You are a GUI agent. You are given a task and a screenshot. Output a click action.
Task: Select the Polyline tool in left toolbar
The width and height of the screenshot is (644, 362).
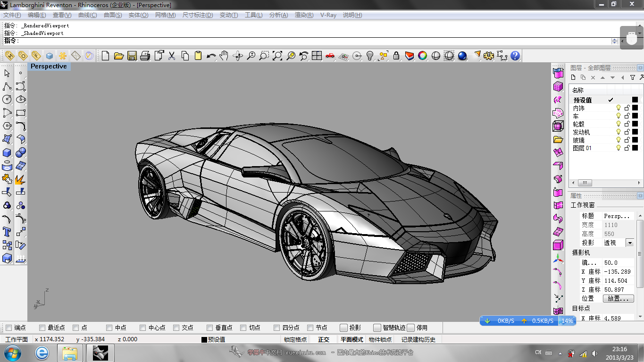[7, 86]
